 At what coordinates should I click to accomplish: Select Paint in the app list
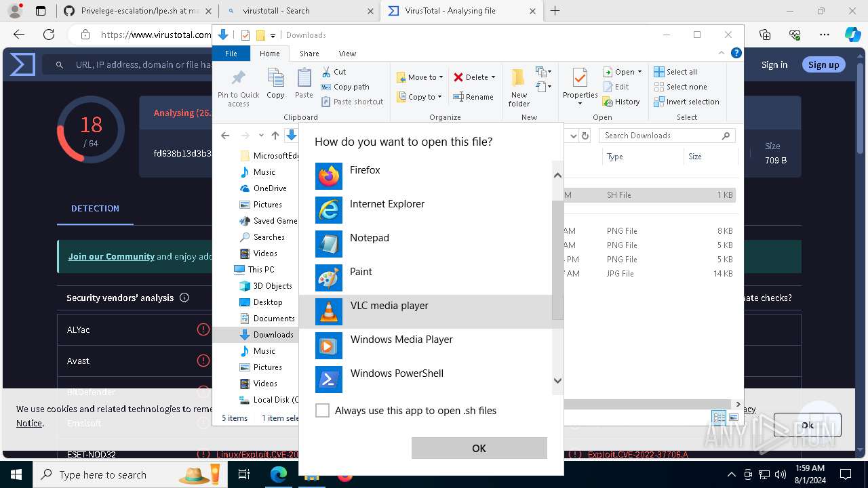tap(425, 278)
